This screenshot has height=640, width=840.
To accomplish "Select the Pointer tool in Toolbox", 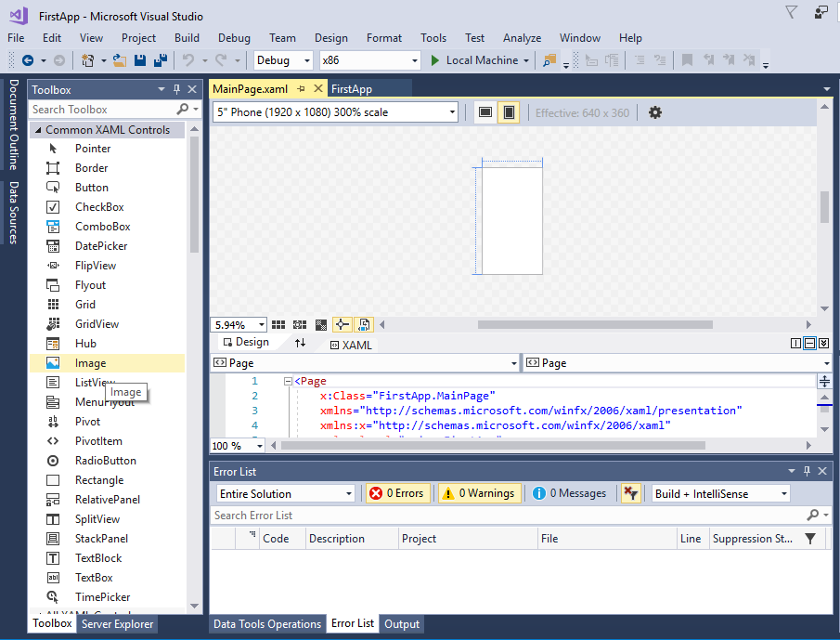I will (107, 149).
